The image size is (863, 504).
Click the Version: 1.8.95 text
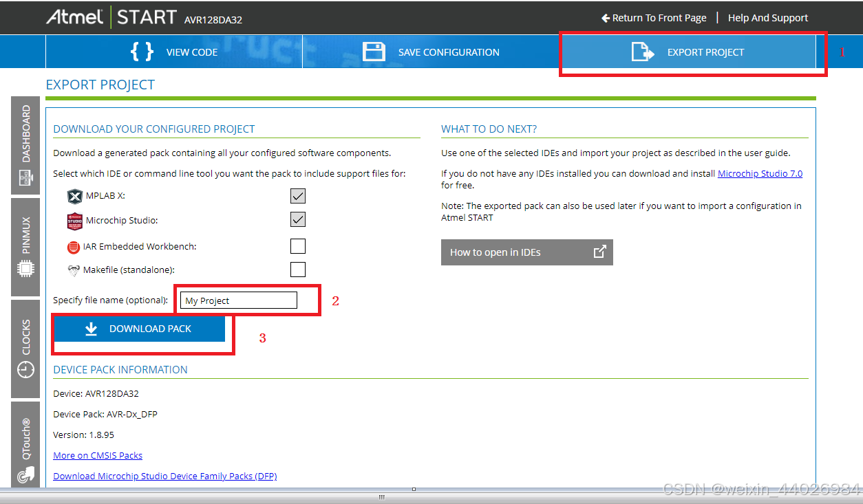click(83, 435)
